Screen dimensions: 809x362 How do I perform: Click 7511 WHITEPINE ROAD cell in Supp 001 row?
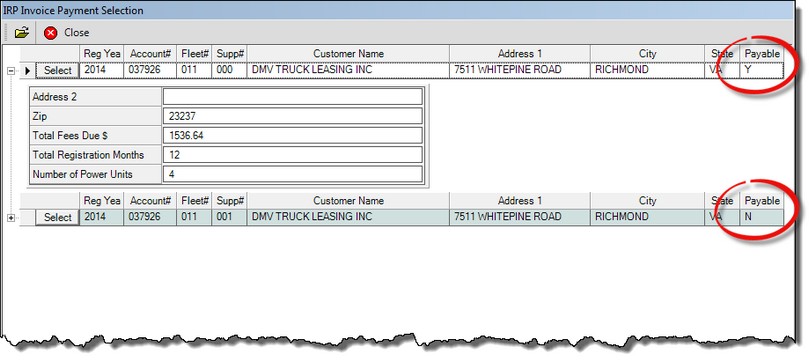click(520, 217)
